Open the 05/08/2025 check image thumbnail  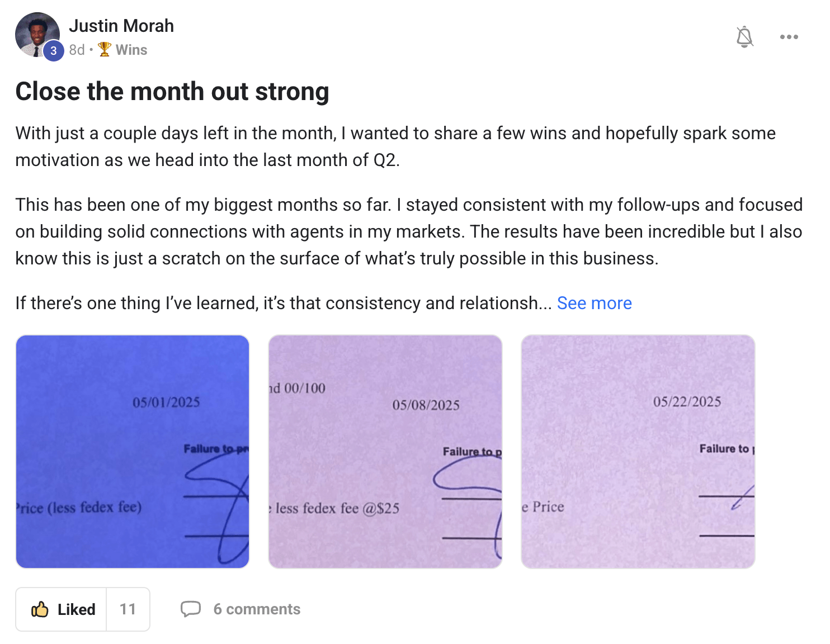coord(385,452)
